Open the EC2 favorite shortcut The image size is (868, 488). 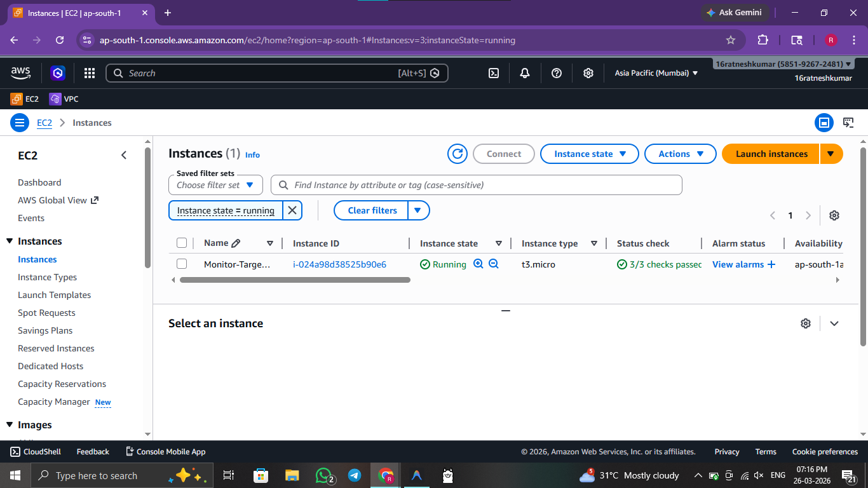[25, 99]
